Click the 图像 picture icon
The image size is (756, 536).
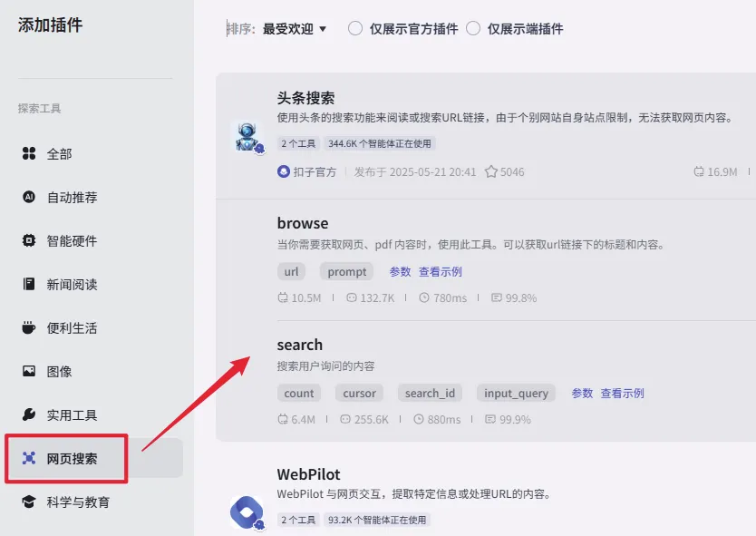pyautogui.click(x=29, y=371)
